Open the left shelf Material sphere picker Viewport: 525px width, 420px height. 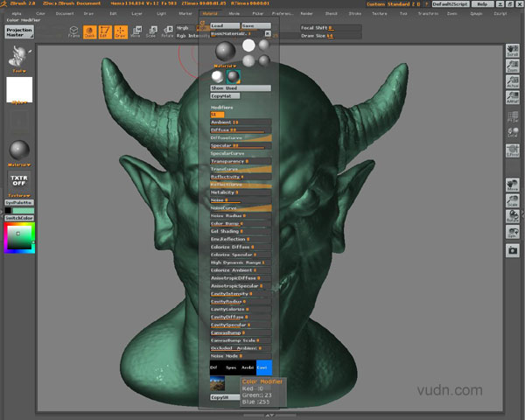(19, 150)
